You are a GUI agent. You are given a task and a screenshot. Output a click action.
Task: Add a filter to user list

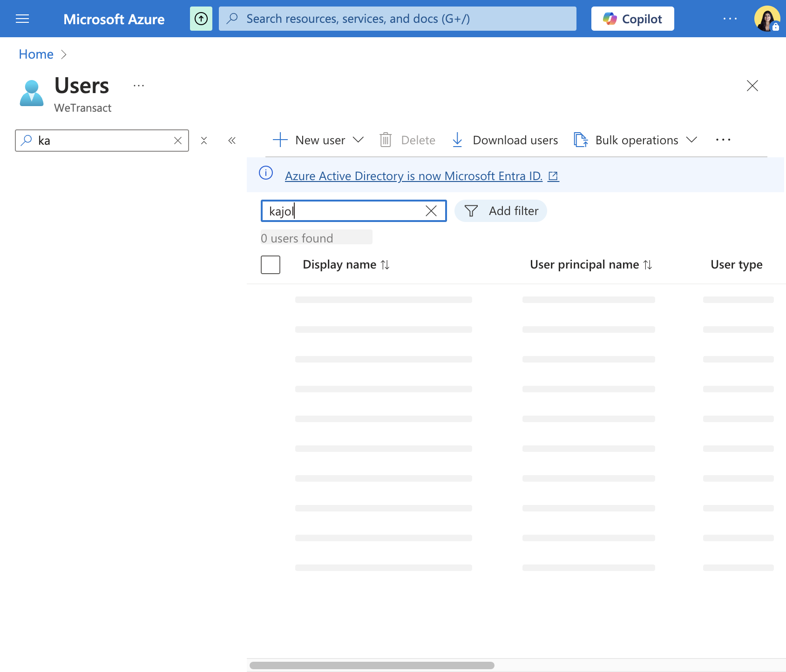[501, 211]
